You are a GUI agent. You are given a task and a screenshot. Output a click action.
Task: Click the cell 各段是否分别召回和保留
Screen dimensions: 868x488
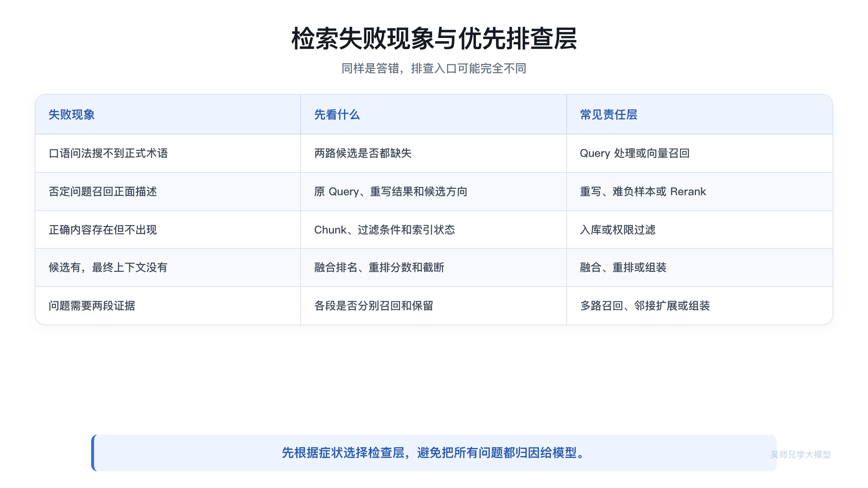(x=434, y=306)
